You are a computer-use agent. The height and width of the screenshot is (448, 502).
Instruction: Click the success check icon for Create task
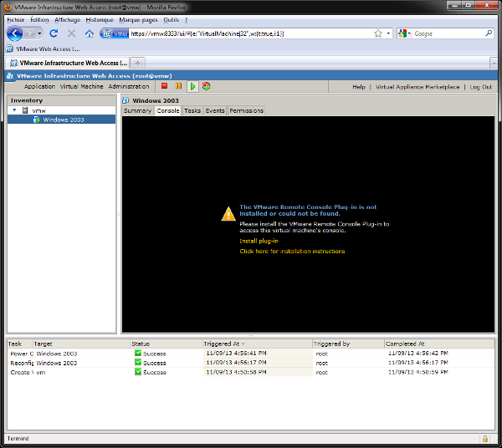(138, 372)
